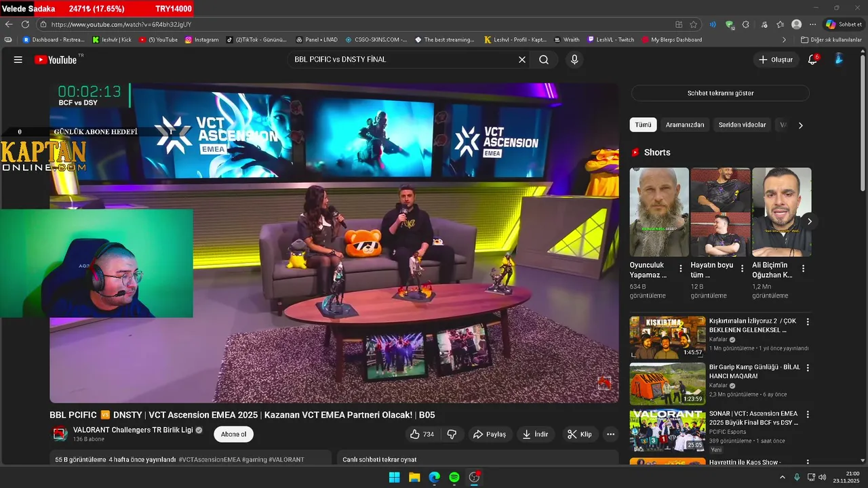
Task: Click Sohbet tekrarını göster button
Action: (720, 93)
